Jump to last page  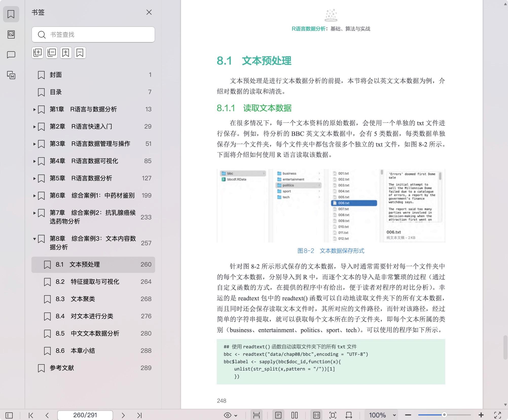(x=139, y=415)
